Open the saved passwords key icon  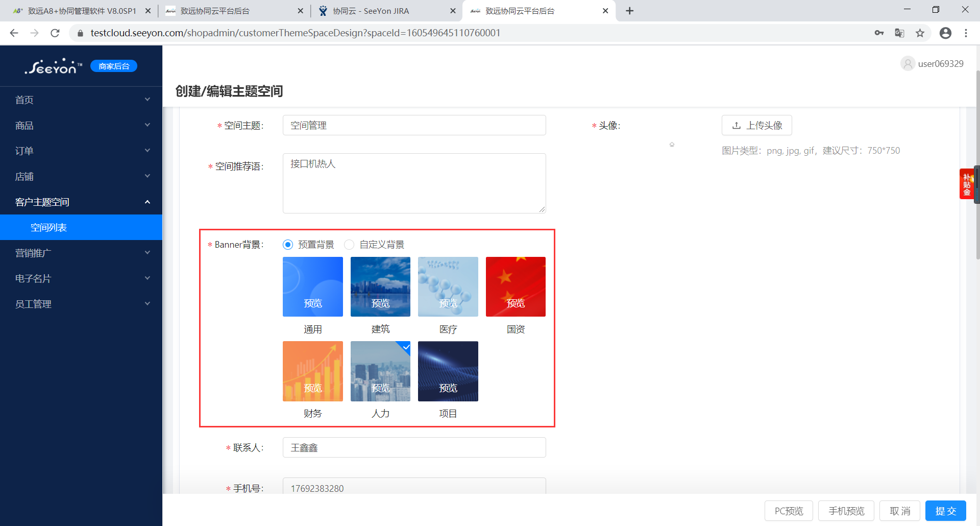pos(879,33)
